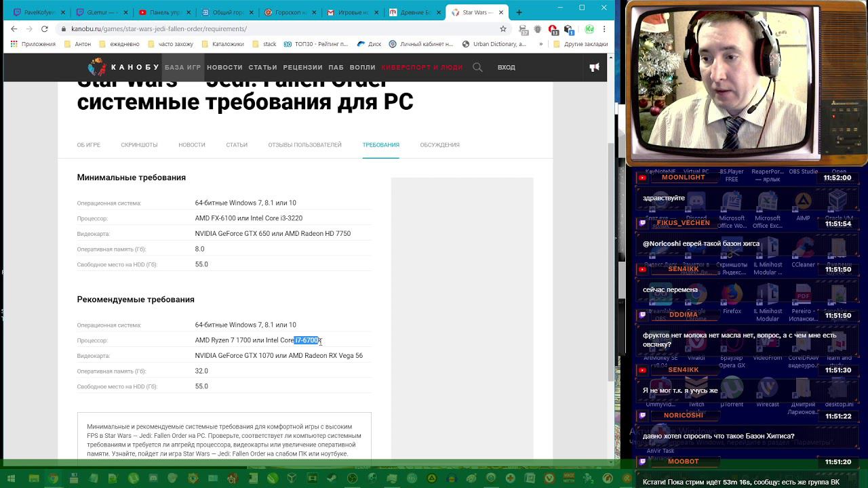Click the megaphone icon in Kanobu header
868x488 pixels.
coord(595,67)
